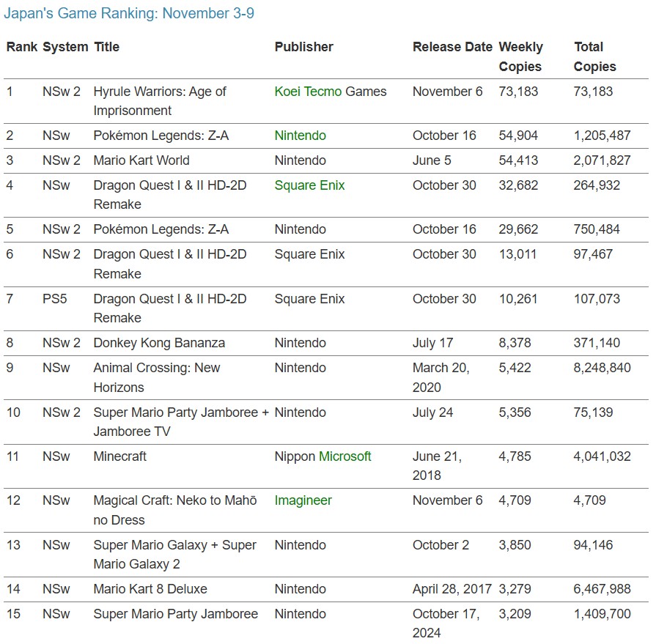
Task: Click the total copies value 75,139
Action: coord(593,412)
